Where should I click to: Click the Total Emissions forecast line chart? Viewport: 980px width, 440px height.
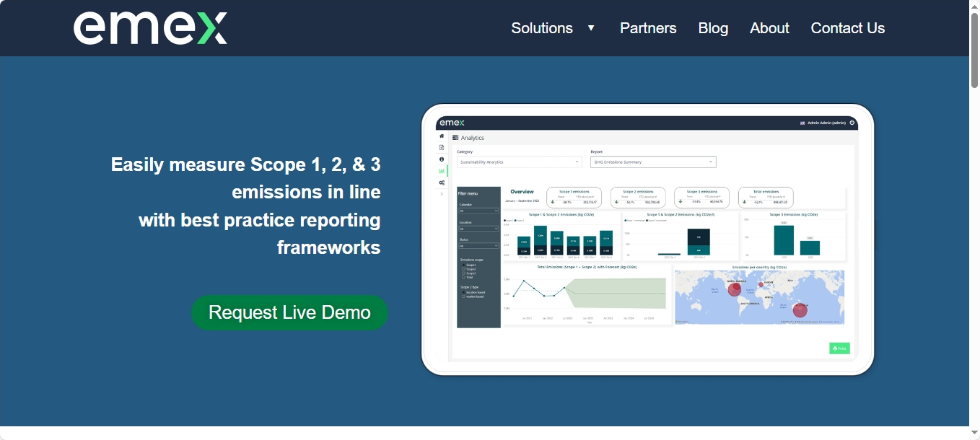(x=587, y=295)
